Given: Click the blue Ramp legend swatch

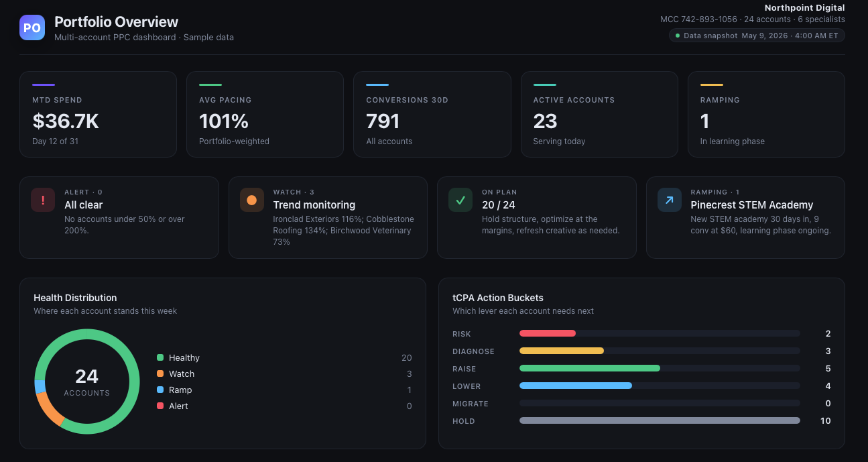Looking at the screenshot, I should coord(160,390).
